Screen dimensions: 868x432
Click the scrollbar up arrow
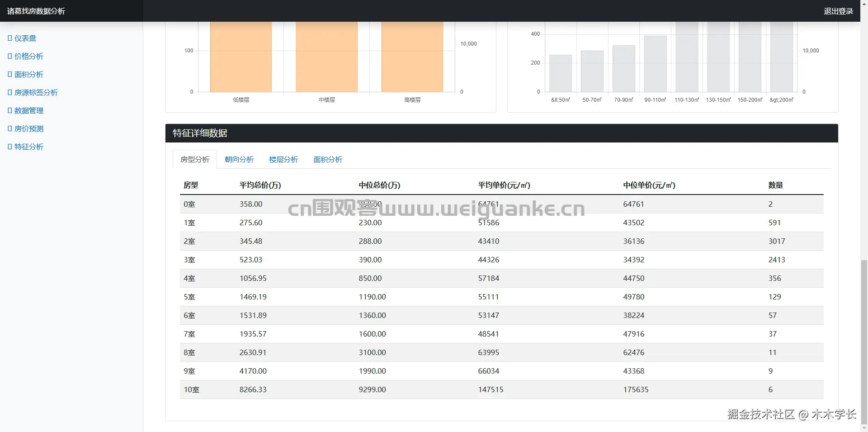[864, 4]
